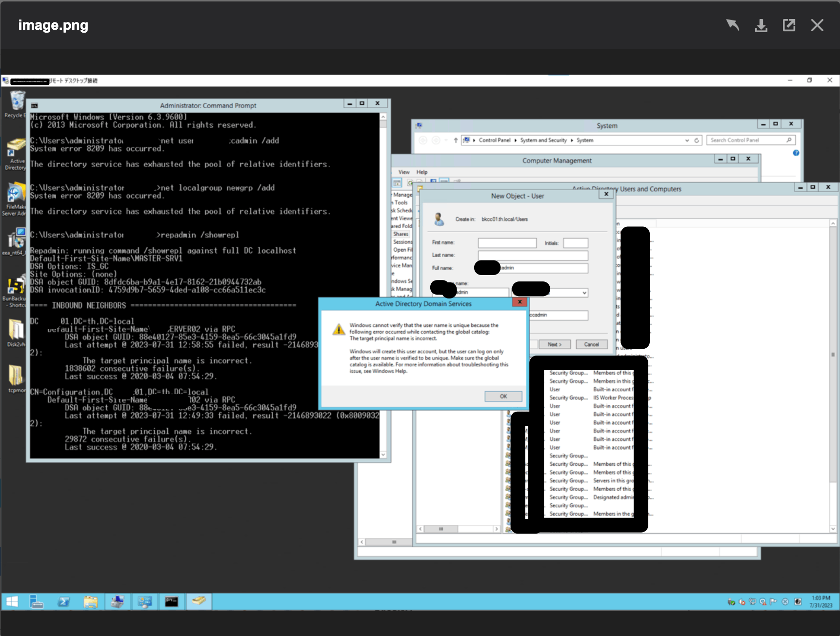
Task: Click the Windows Start button
Action: [x=12, y=602]
